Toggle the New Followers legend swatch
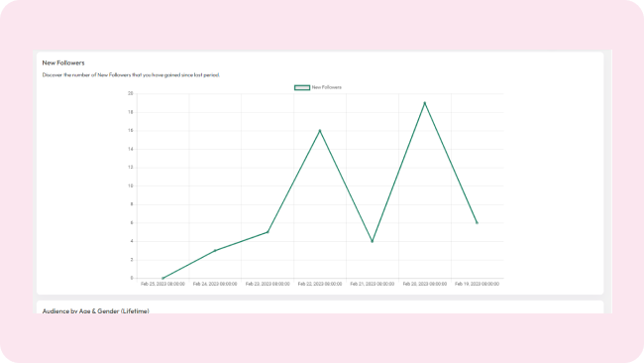 click(302, 87)
